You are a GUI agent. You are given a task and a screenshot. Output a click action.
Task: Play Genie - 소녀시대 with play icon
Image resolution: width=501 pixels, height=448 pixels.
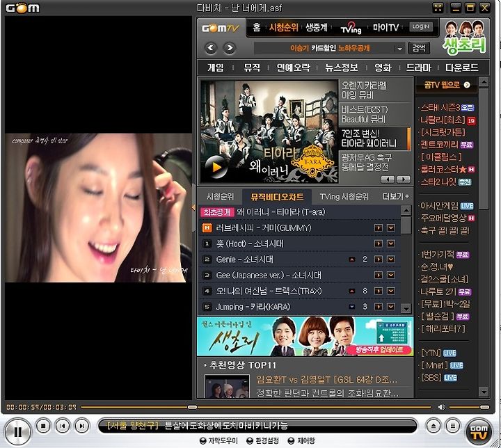pos(379,259)
